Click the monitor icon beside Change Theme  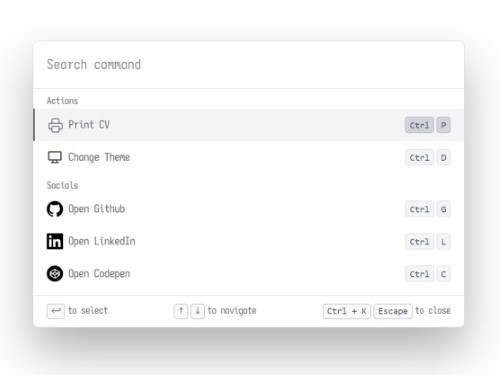click(55, 157)
